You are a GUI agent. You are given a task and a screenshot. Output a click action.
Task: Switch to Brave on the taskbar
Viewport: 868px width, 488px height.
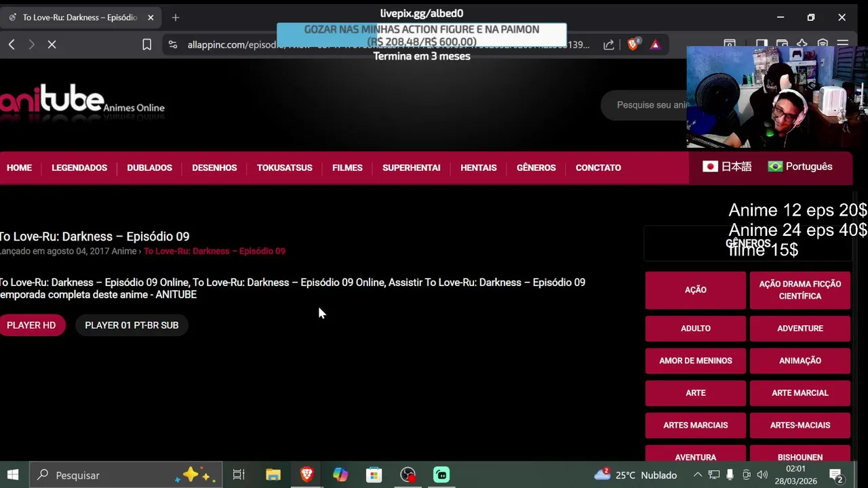(307, 475)
